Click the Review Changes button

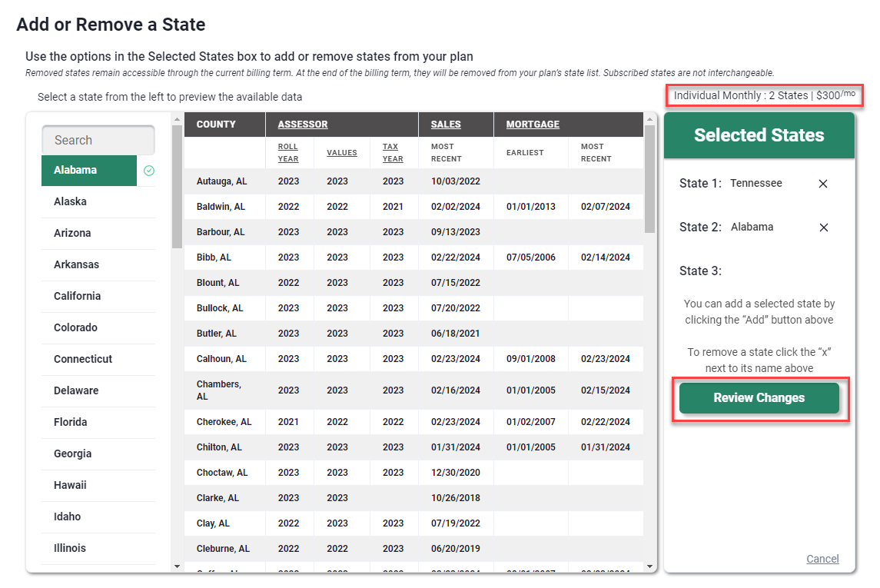coord(759,398)
